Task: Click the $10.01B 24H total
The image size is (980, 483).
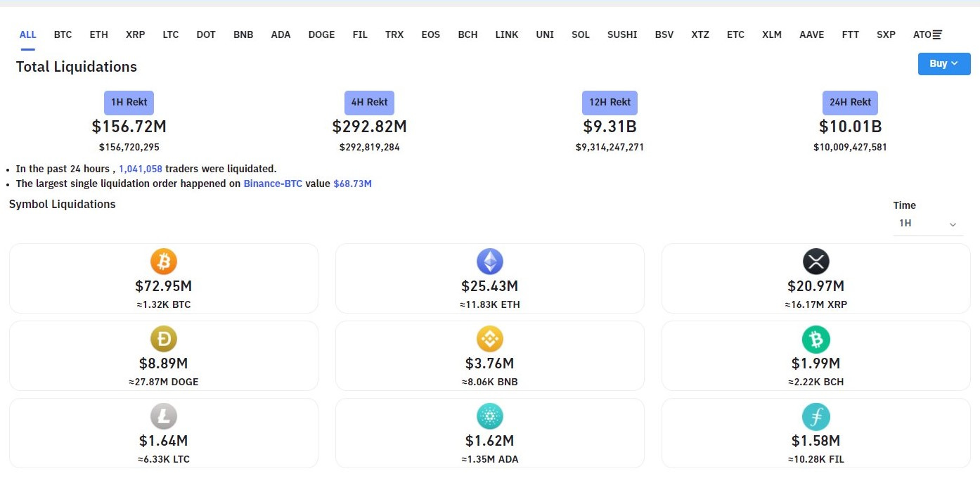Action: (x=851, y=127)
